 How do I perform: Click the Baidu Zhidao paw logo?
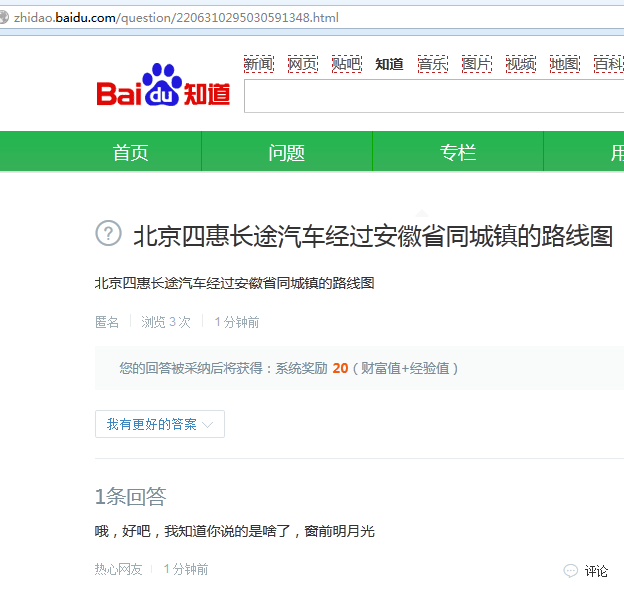tap(163, 85)
